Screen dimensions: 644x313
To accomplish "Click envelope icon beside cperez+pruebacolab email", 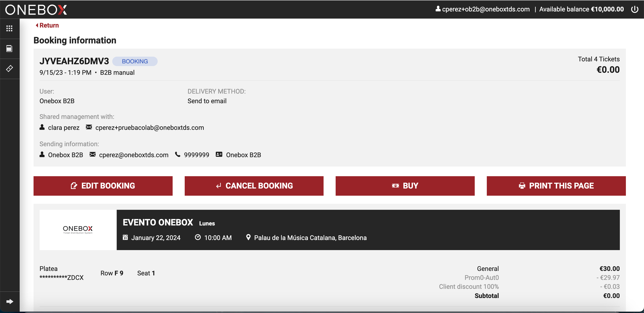I will click(x=89, y=127).
